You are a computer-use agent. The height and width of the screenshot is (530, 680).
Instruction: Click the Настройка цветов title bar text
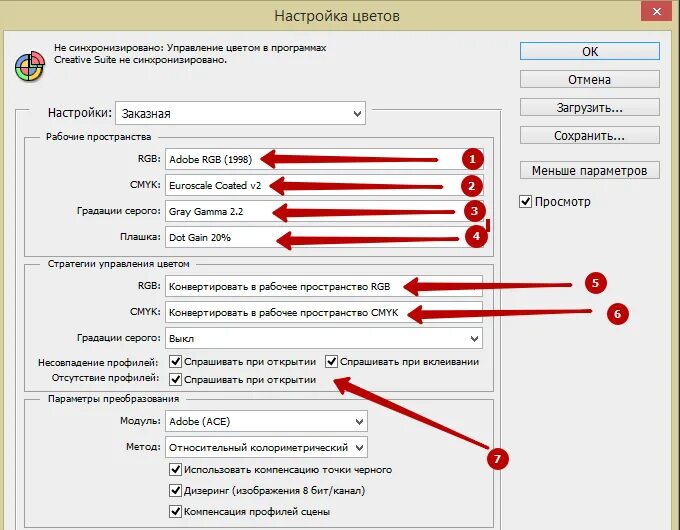tap(337, 16)
